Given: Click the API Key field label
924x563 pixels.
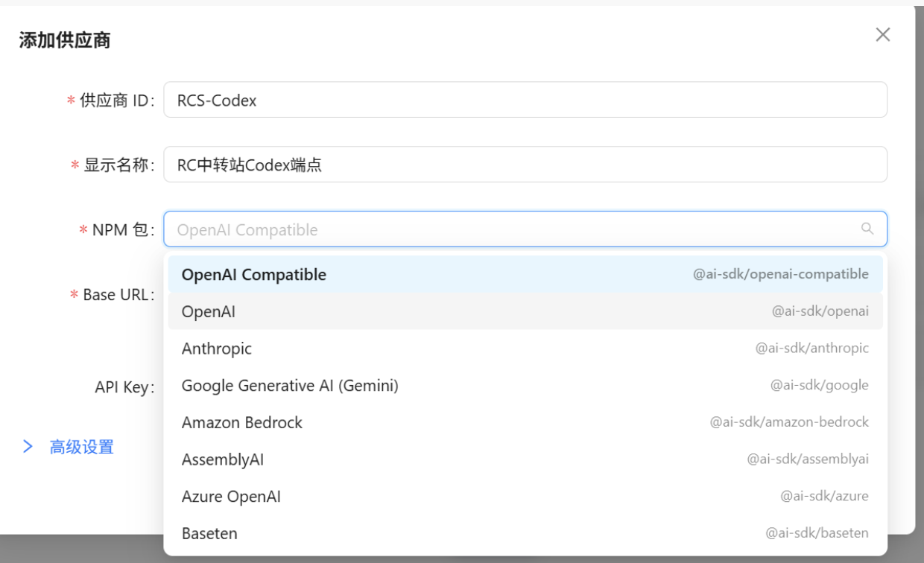Looking at the screenshot, I should [x=124, y=387].
